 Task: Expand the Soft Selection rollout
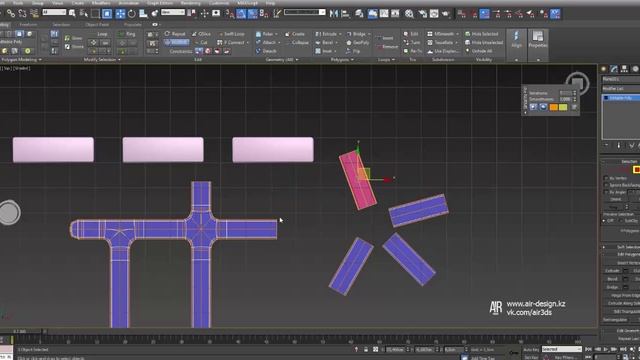pyautogui.click(x=621, y=247)
